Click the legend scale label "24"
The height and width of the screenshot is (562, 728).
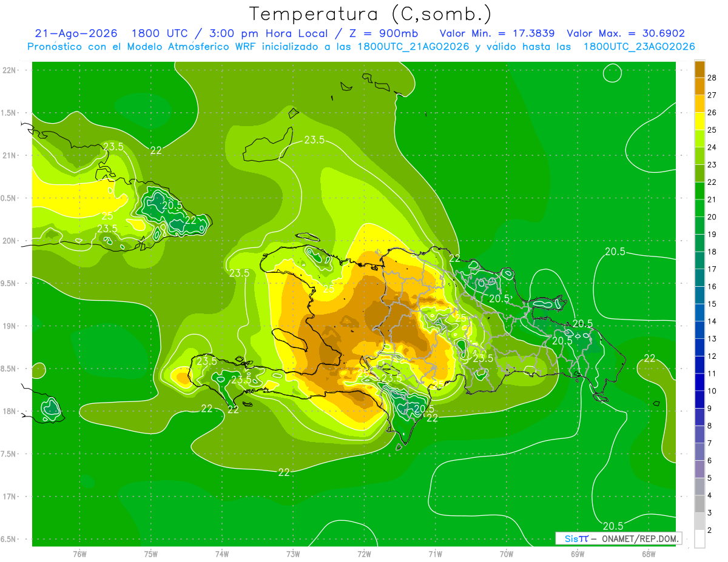(713, 147)
